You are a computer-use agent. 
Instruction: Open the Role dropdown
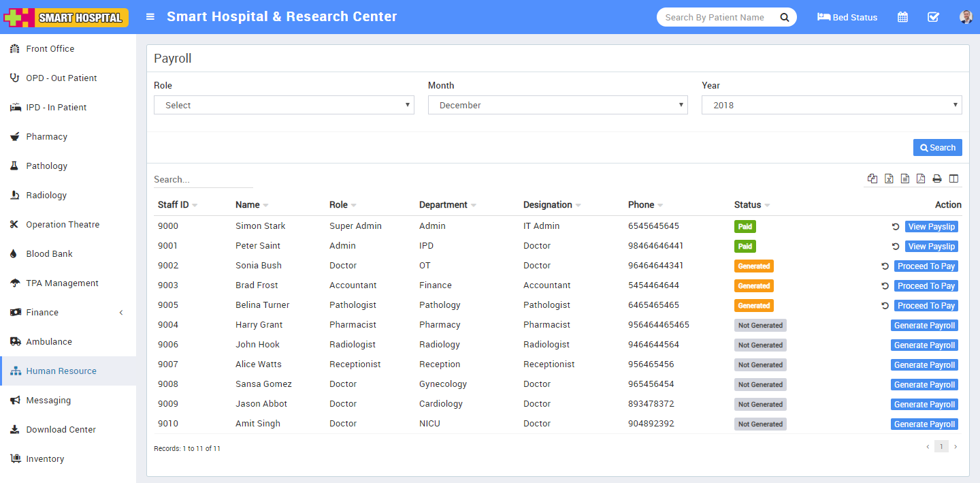[x=284, y=105]
